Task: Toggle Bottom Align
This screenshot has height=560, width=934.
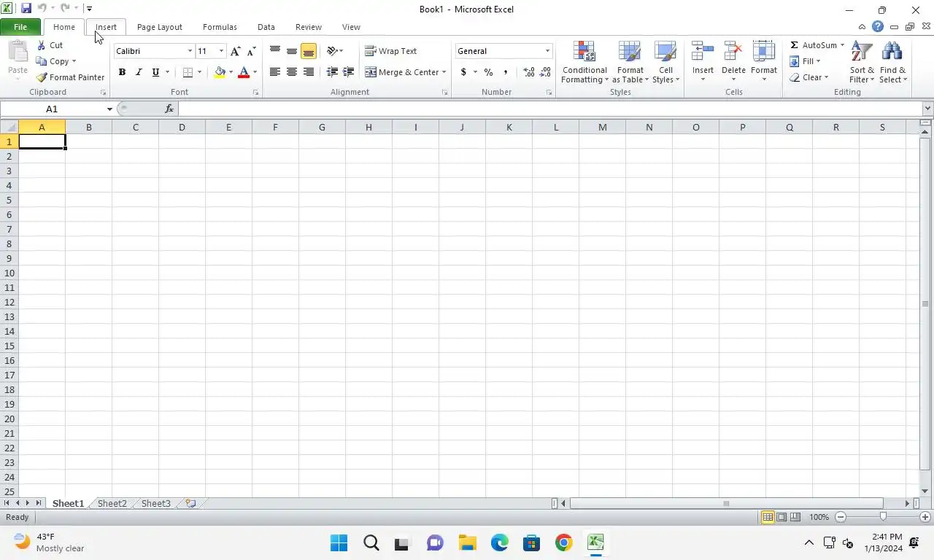Action: point(309,51)
